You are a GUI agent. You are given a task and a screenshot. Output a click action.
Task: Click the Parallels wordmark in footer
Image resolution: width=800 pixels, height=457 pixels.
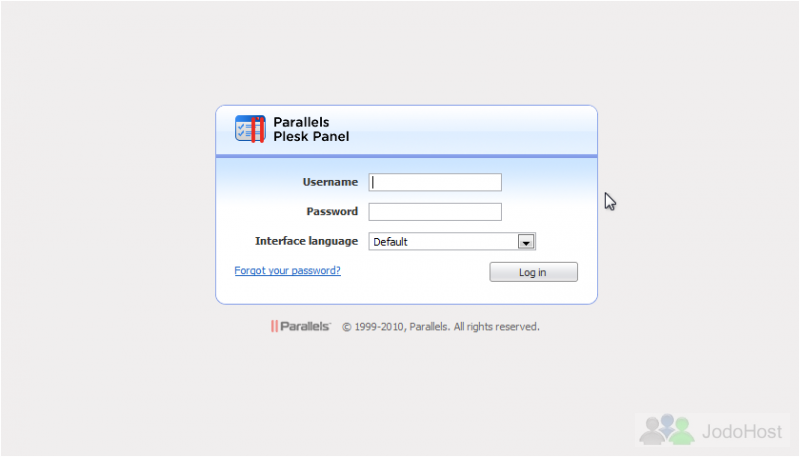(305, 326)
